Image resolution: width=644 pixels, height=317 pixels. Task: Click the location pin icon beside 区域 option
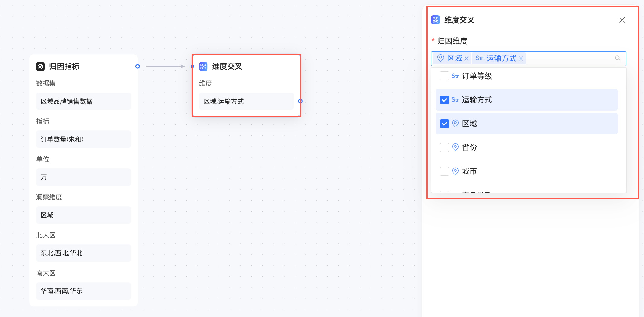point(456,124)
